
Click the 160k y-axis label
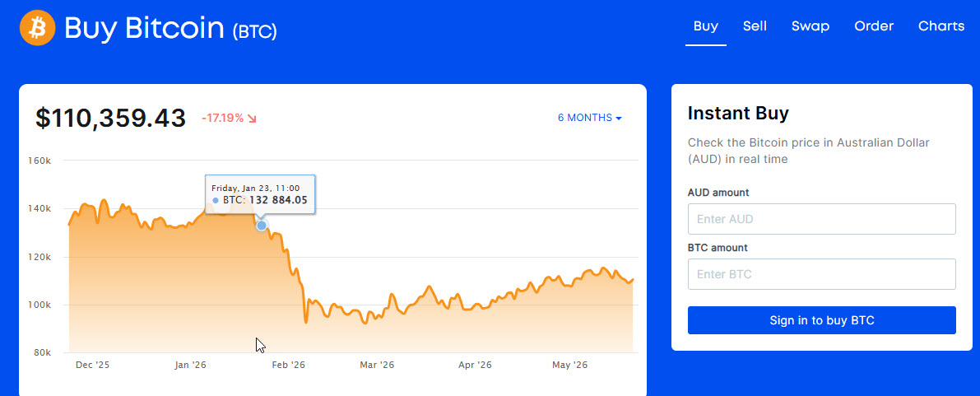(39, 161)
